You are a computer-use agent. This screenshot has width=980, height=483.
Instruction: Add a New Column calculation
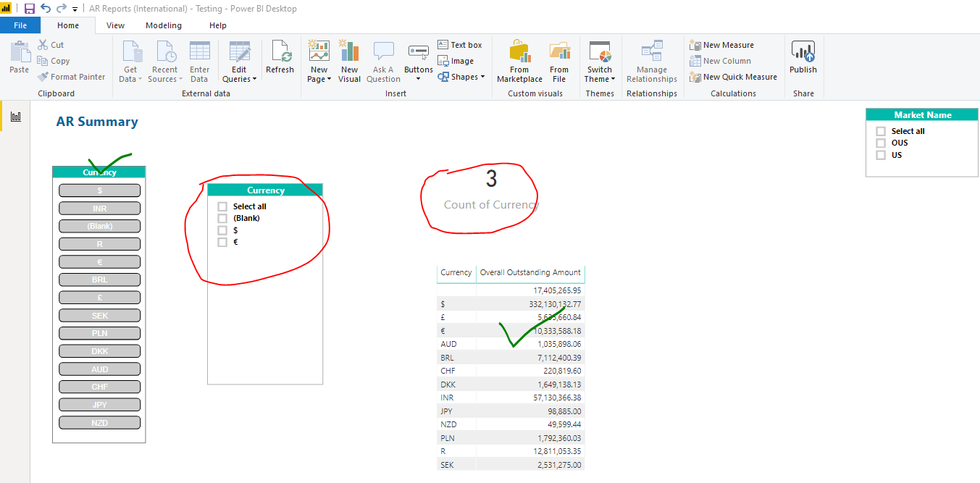click(720, 61)
